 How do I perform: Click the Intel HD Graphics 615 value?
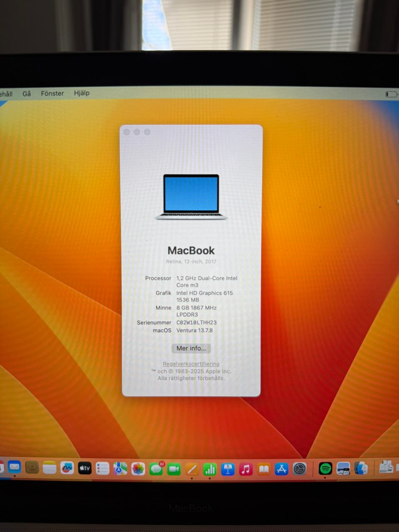pos(204,293)
